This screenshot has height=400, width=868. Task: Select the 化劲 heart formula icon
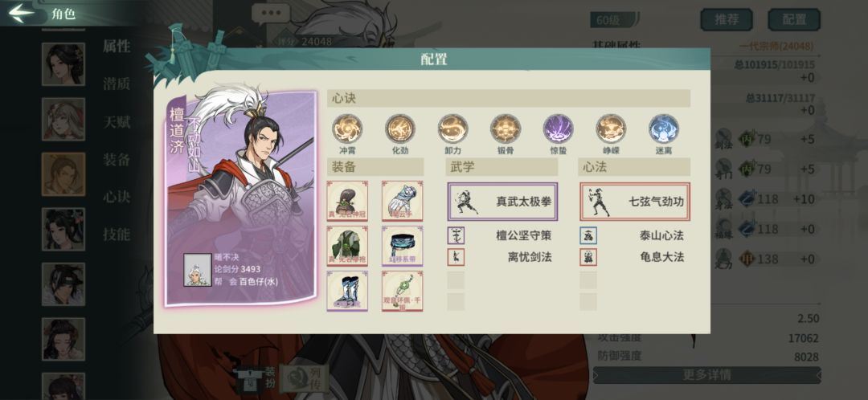click(x=399, y=129)
